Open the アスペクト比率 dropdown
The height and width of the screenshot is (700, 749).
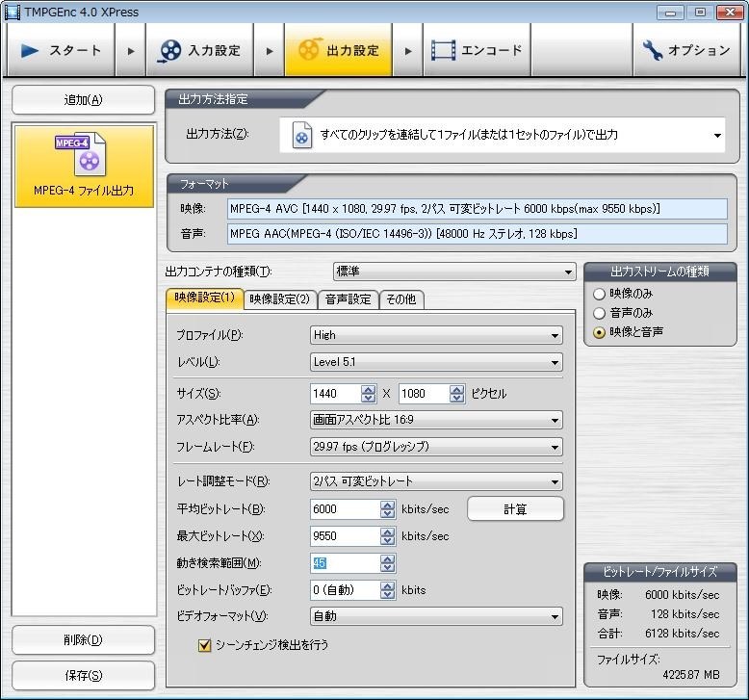pos(436,420)
